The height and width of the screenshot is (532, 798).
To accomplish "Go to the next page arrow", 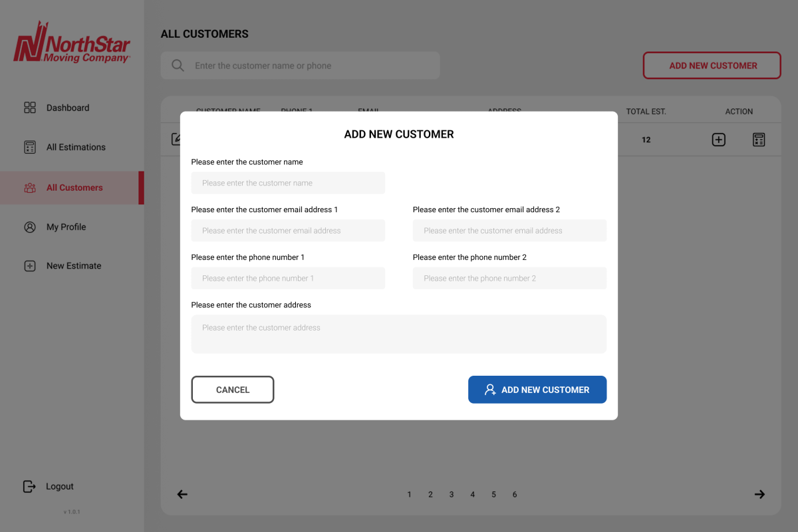I will click(759, 494).
